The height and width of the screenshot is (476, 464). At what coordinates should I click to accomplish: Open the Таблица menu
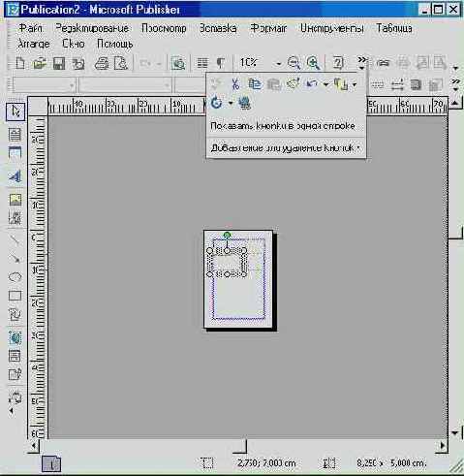394,28
